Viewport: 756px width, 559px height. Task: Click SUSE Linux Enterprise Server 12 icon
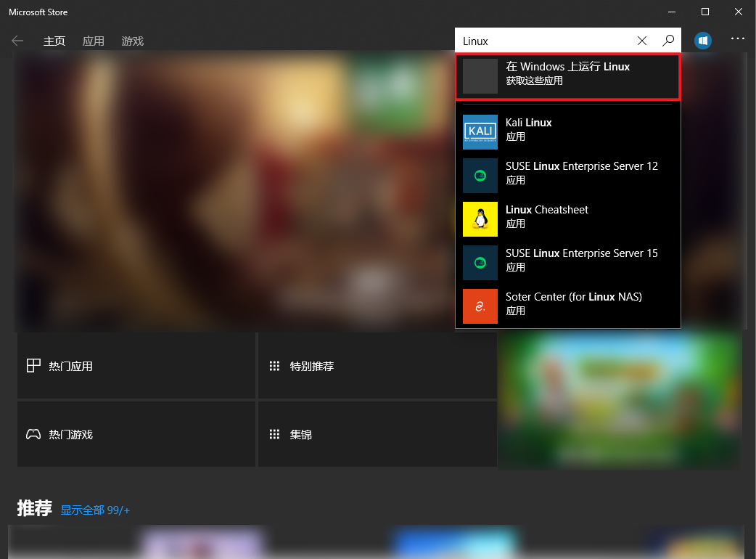(x=480, y=176)
